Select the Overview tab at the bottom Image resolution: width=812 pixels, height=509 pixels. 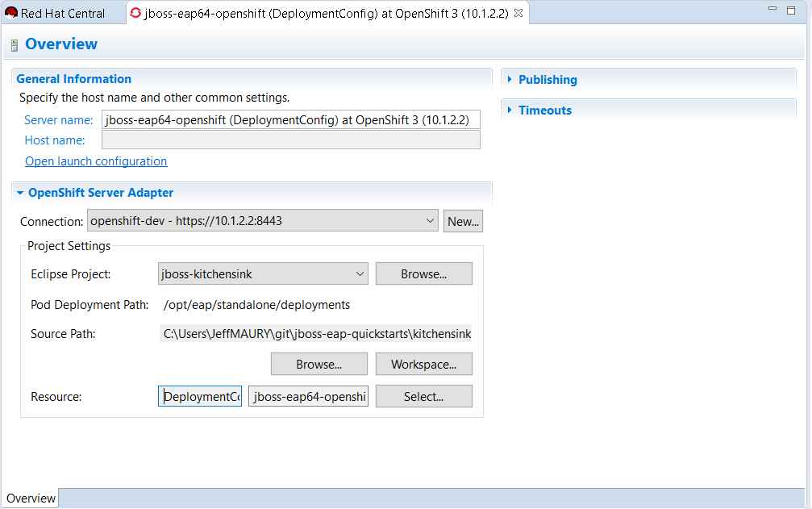coord(31,499)
